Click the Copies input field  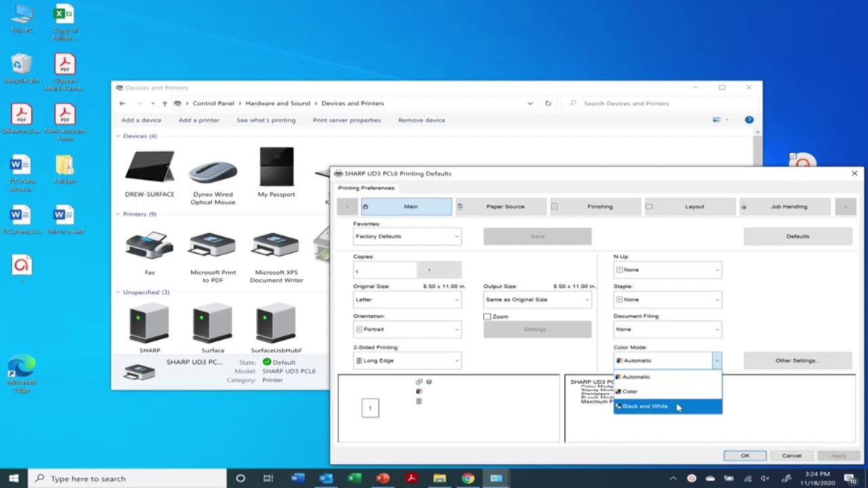pyautogui.click(x=385, y=270)
